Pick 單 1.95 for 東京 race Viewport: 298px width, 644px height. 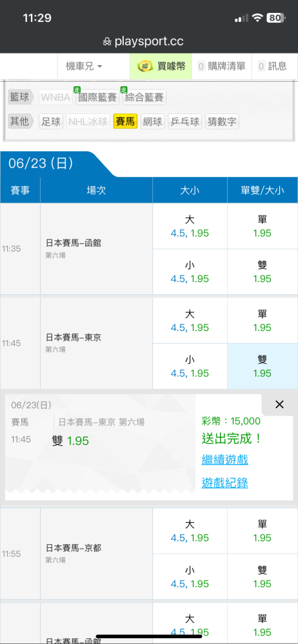pos(262,320)
